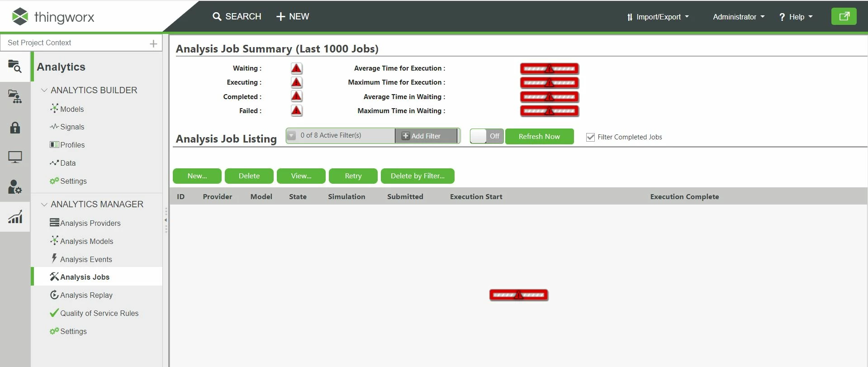Open Analysis Providers in the tree
The height and width of the screenshot is (367, 868).
click(90, 223)
